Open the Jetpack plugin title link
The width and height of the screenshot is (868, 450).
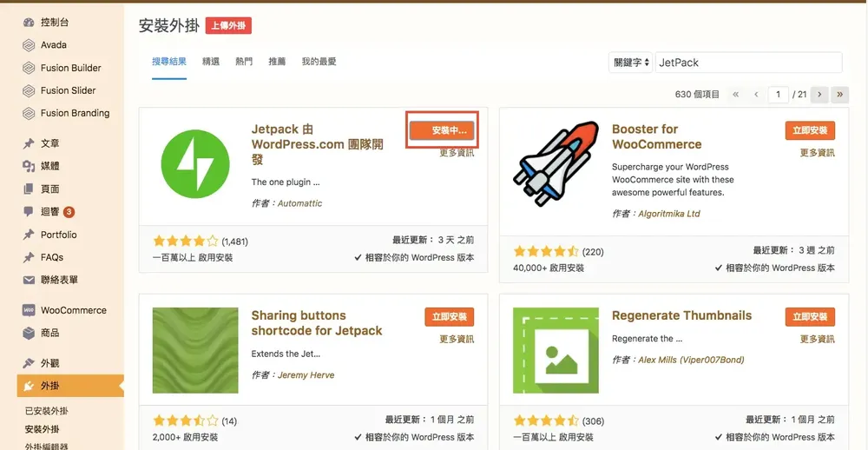click(x=317, y=144)
